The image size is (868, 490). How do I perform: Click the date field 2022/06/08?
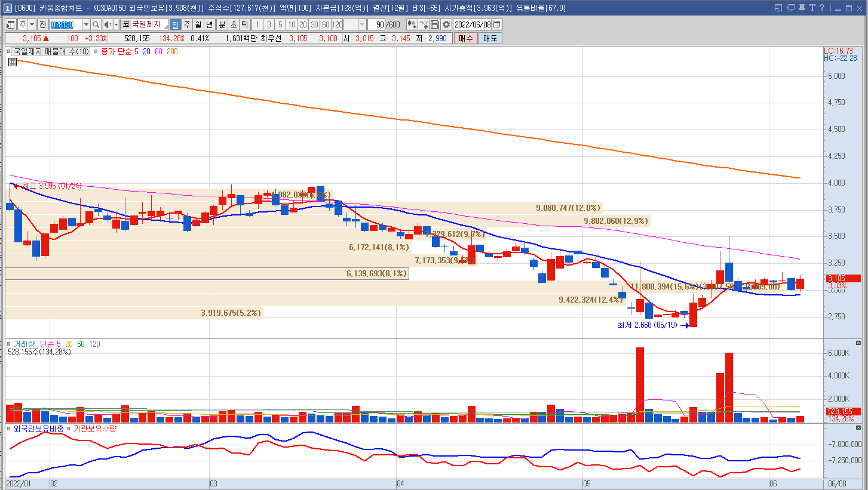tap(473, 24)
